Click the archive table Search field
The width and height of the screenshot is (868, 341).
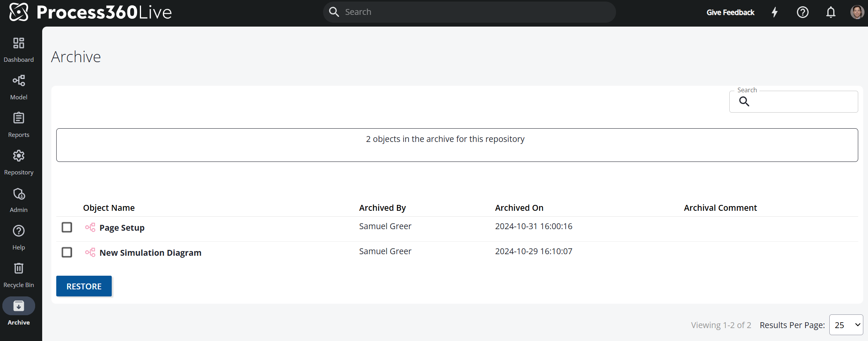(801, 102)
